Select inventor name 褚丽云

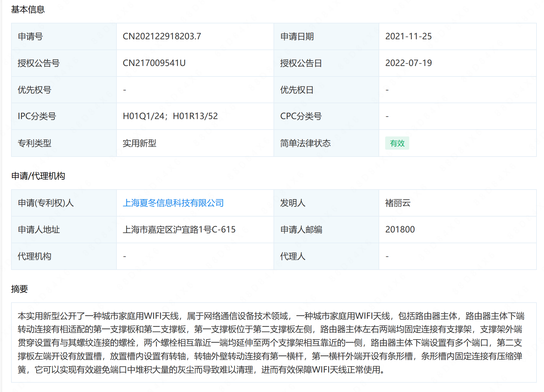pos(398,203)
